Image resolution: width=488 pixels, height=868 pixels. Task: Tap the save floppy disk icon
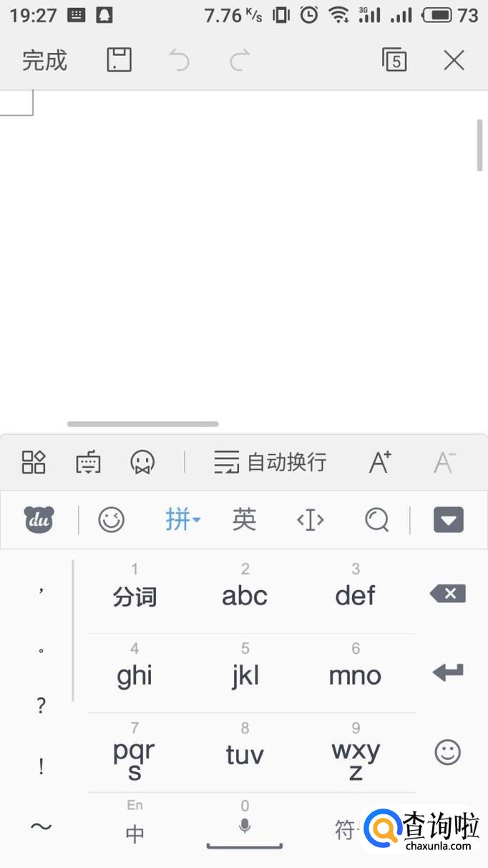(119, 59)
